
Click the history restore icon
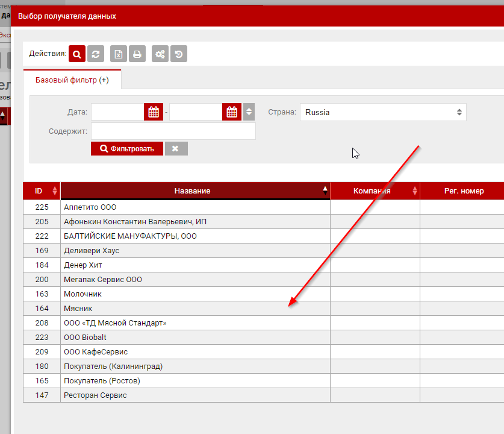click(179, 54)
